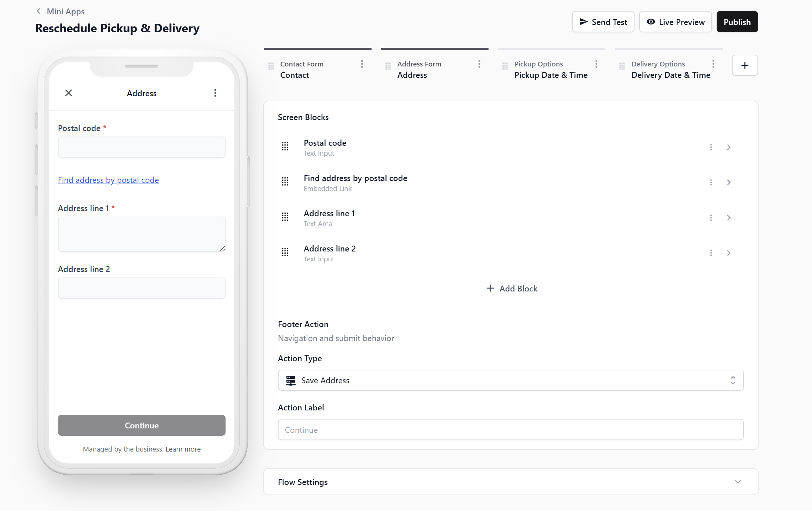Expand Address line 2 block details chevron
The width and height of the screenshot is (812, 511).
pyautogui.click(x=729, y=253)
